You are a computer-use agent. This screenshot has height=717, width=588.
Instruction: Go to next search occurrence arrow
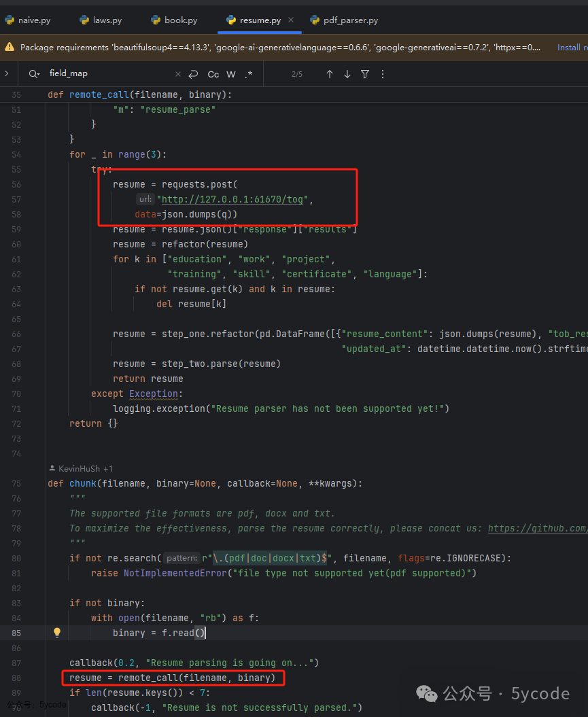point(347,74)
